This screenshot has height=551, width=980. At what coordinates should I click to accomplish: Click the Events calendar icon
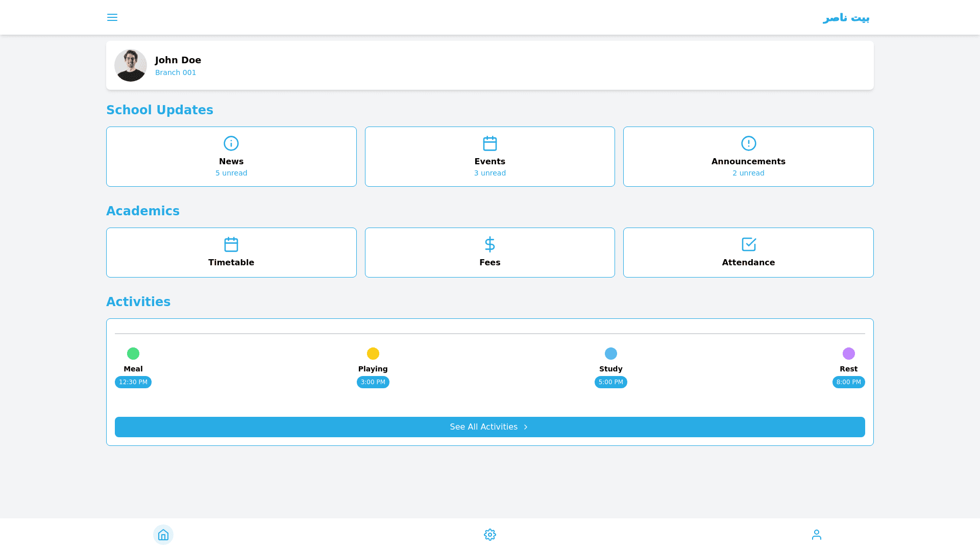click(490, 143)
